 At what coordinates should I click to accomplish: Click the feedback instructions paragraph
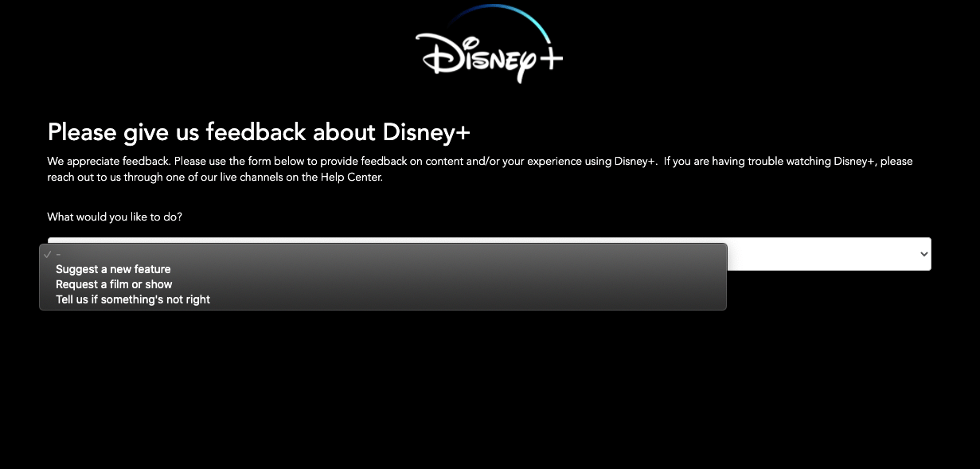(x=478, y=169)
